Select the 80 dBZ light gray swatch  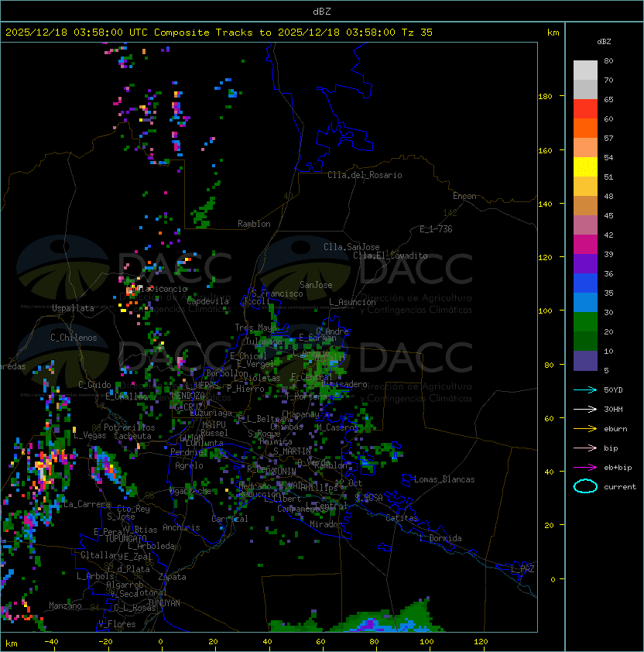[x=585, y=70]
